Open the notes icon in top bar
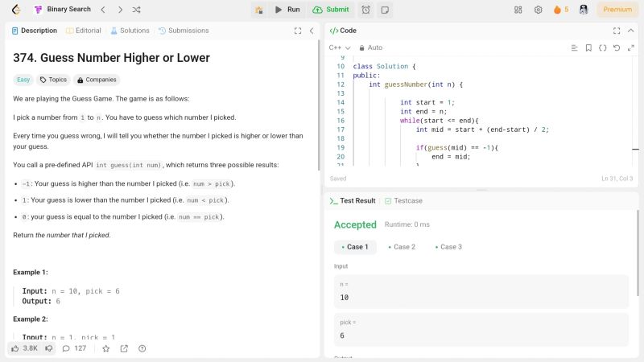The image size is (644, 362). tap(385, 10)
